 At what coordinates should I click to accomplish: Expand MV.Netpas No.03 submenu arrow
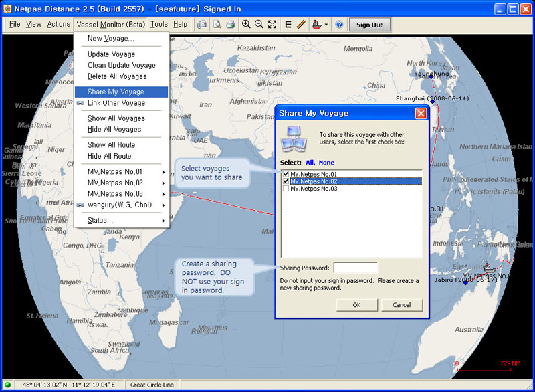click(163, 194)
